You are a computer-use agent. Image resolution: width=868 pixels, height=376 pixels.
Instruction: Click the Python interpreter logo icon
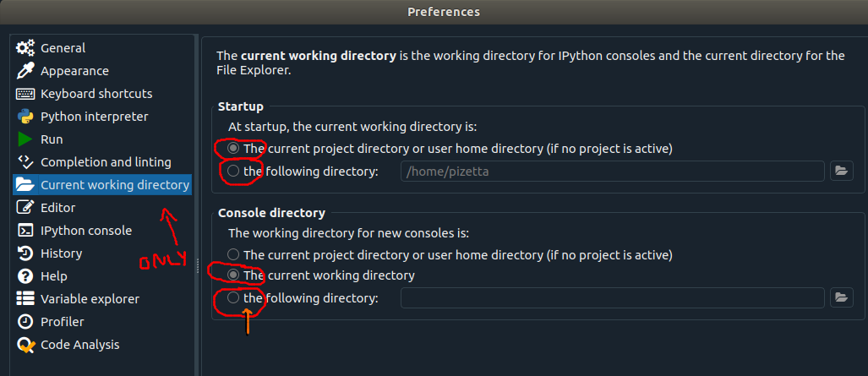tap(25, 117)
